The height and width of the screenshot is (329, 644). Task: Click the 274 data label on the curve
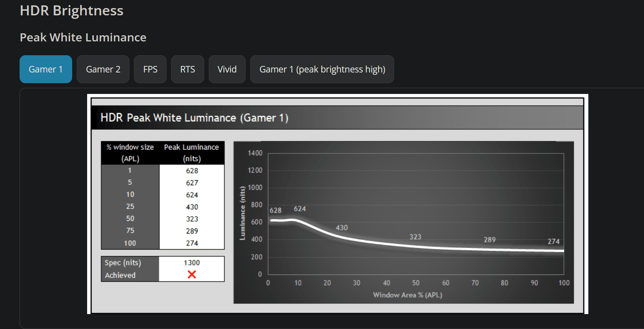pyautogui.click(x=553, y=242)
